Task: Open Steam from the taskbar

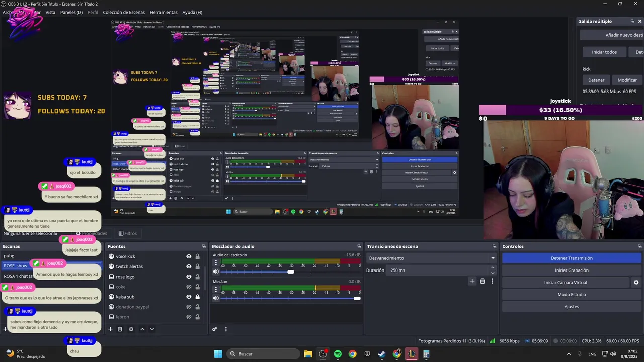Action: coord(382,354)
